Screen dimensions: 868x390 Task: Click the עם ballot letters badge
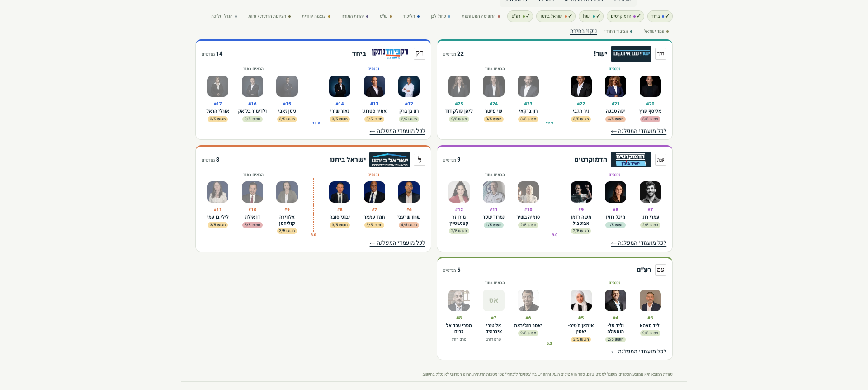coord(660,270)
